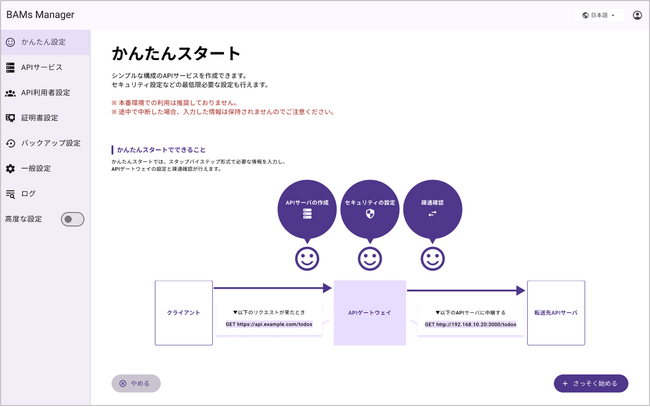Screen dimensions: 650x407
Task: Click smiley face under 疎通確認
Action: tap(432, 259)
